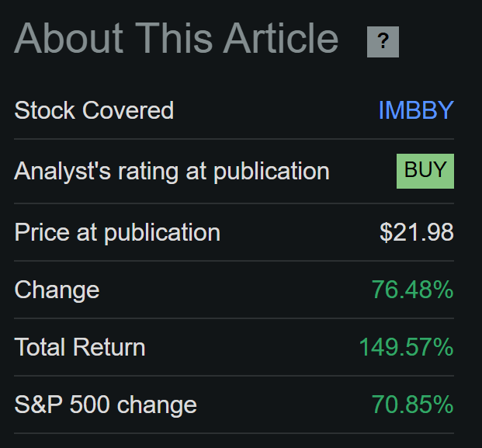The height and width of the screenshot is (448, 482).
Task: Click the word Return in Total Return
Action: tap(109, 347)
